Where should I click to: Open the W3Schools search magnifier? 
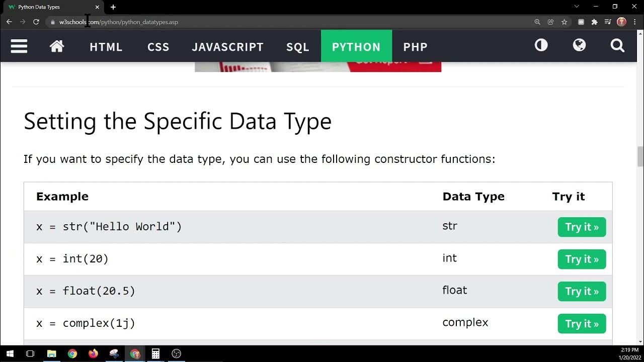(617, 46)
